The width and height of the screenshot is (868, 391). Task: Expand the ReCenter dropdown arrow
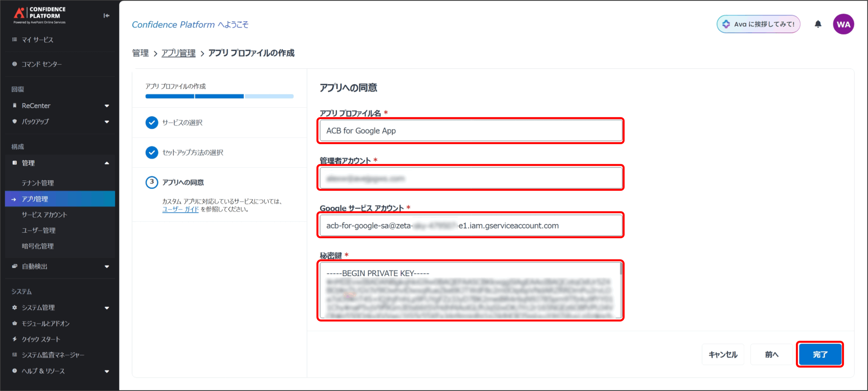[107, 106]
